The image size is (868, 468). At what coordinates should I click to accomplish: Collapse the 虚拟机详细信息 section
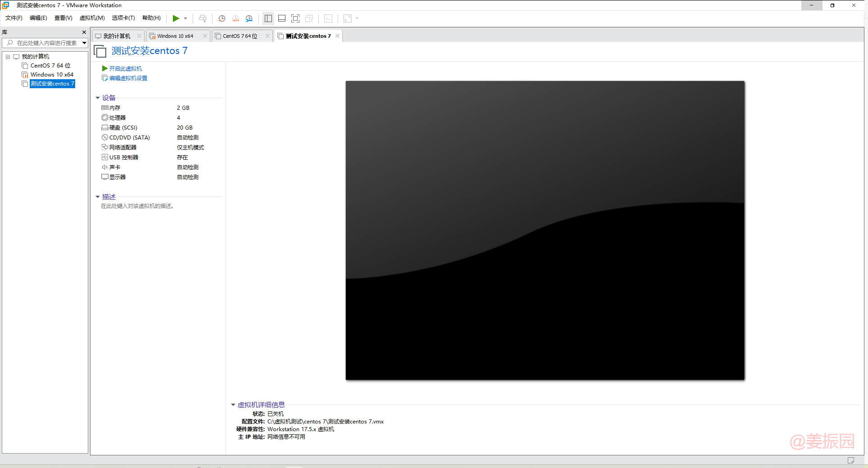233,405
